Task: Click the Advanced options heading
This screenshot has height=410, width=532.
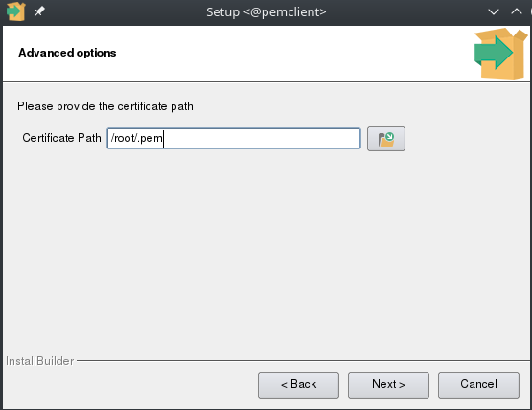Action: click(67, 53)
